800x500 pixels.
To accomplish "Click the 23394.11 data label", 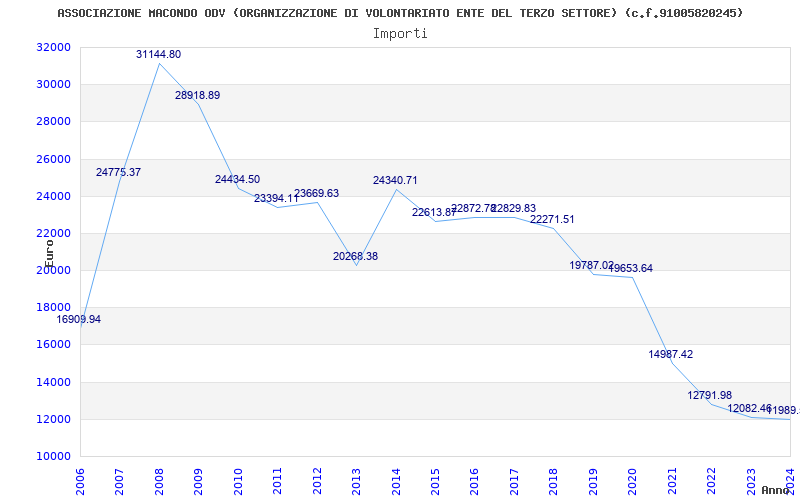I will point(277,198).
